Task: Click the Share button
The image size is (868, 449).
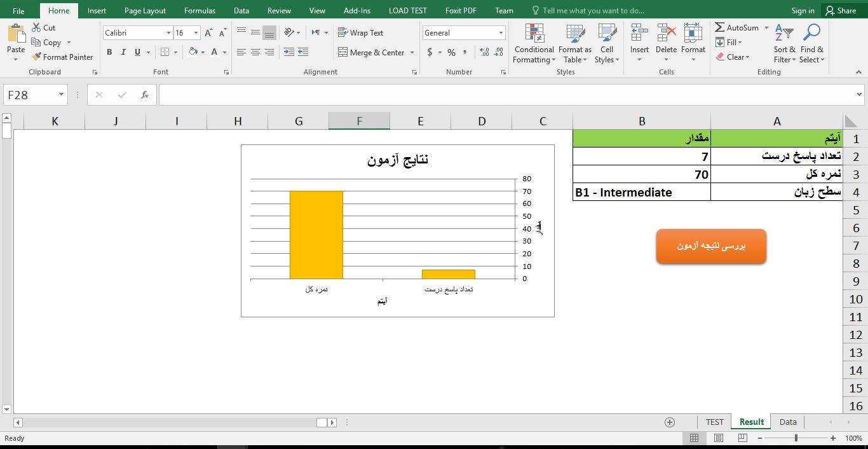Action: point(840,11)
